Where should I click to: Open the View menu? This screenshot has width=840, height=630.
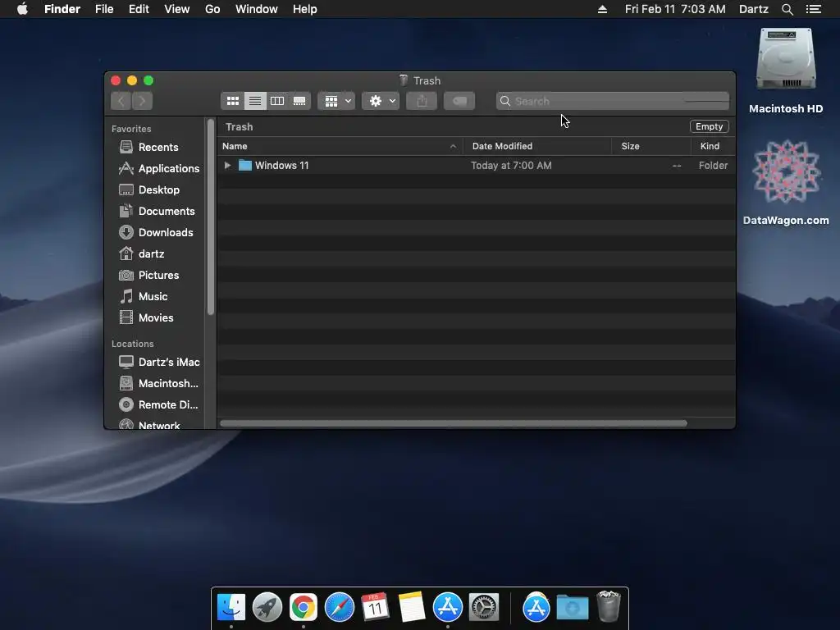177,9
